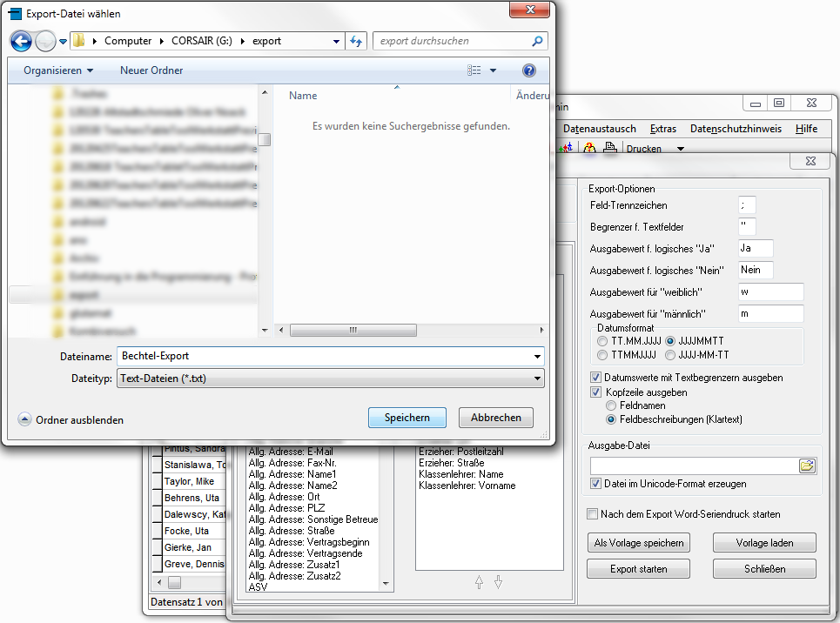Click the Export starten button
Viewport: 840px width, 623px height.
coord(639,569)
